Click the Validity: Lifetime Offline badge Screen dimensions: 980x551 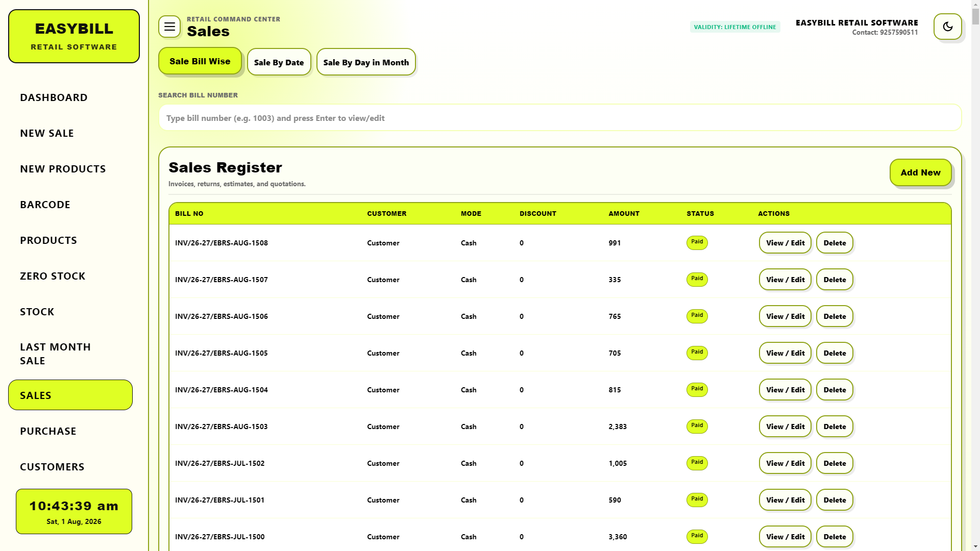pyautogui.click(x=734, y=27)
